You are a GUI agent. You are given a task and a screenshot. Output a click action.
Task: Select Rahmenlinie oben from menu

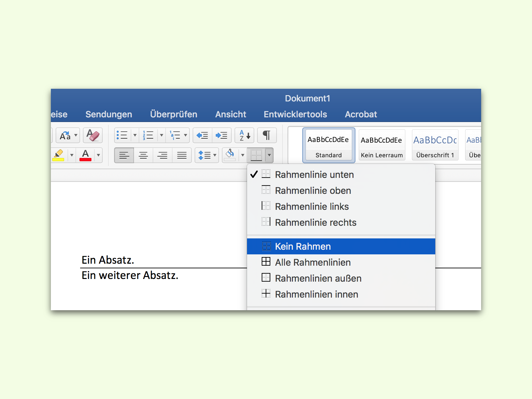tap(341, 191)
